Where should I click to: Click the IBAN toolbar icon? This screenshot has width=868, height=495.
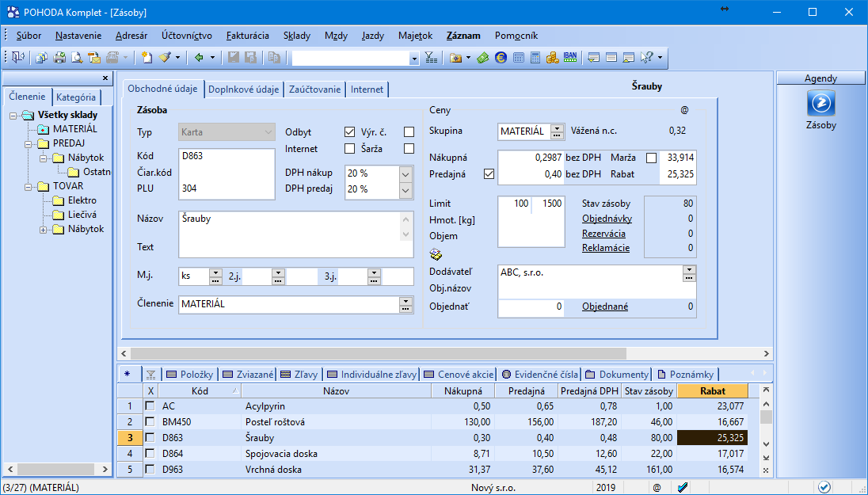pos(570,58)
